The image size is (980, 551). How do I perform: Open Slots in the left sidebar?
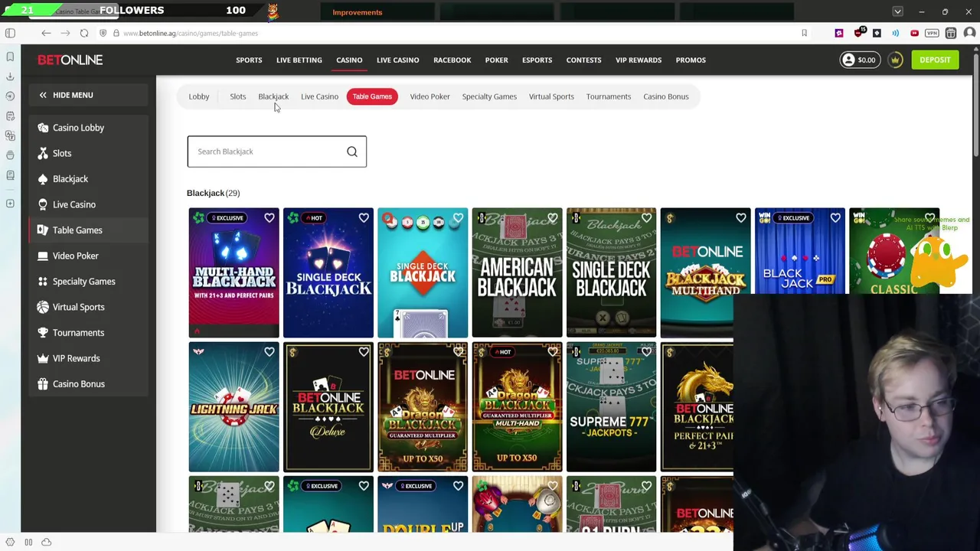89,153
